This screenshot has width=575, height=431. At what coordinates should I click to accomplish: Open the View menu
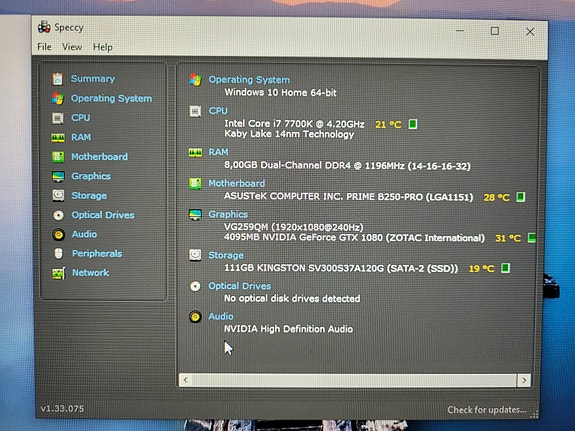[x=72, y=47]
